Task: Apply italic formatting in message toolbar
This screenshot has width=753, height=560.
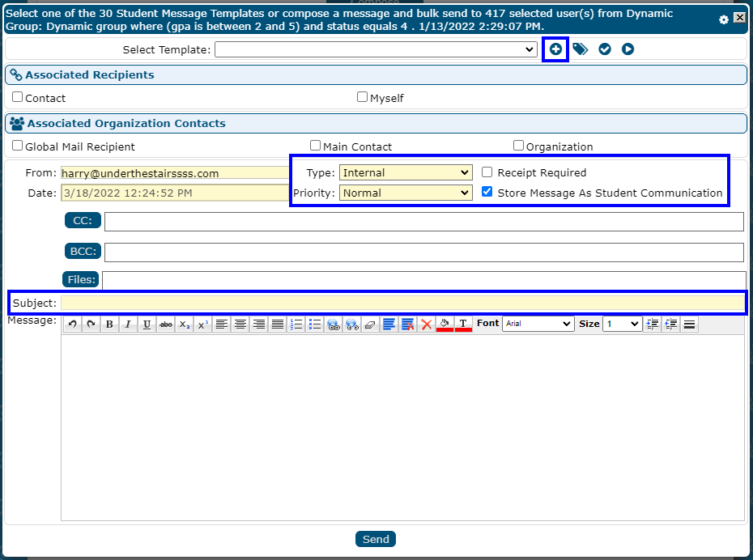Action: point(128,325)
